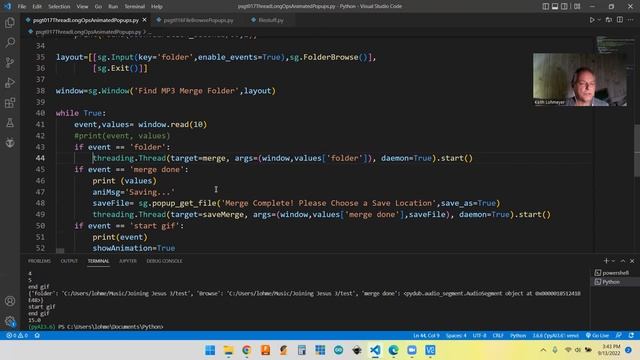Open the Go menu

coord(98,7)
